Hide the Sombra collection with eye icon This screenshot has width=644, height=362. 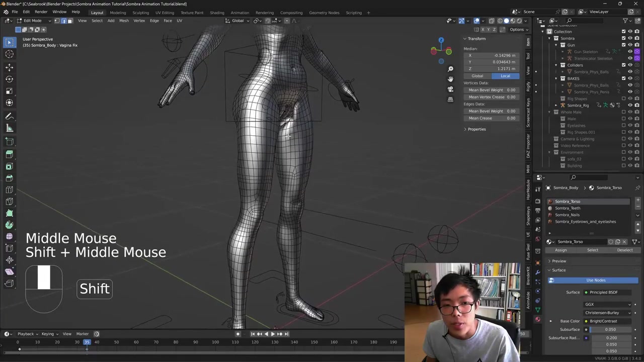630,38
